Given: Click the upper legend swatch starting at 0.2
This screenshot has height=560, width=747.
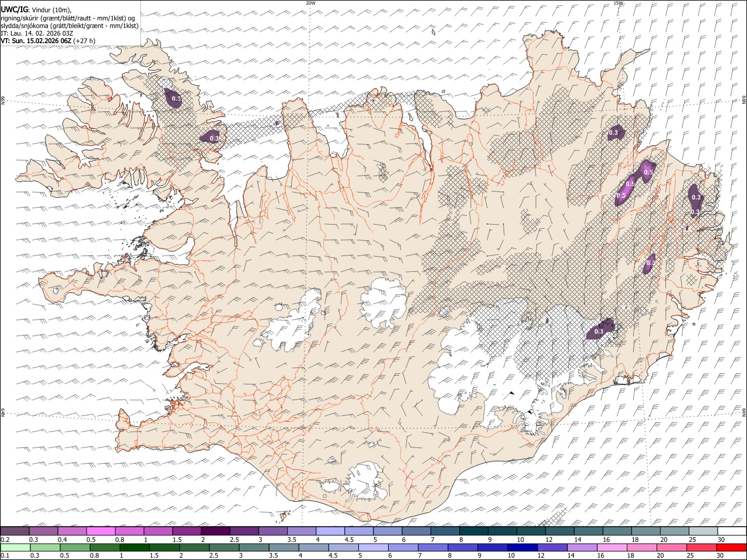Looking at the screenshot, I should (15, 531).
